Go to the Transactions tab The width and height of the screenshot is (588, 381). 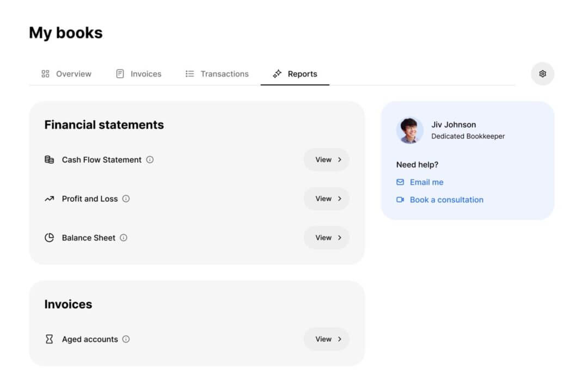(217, 74)
